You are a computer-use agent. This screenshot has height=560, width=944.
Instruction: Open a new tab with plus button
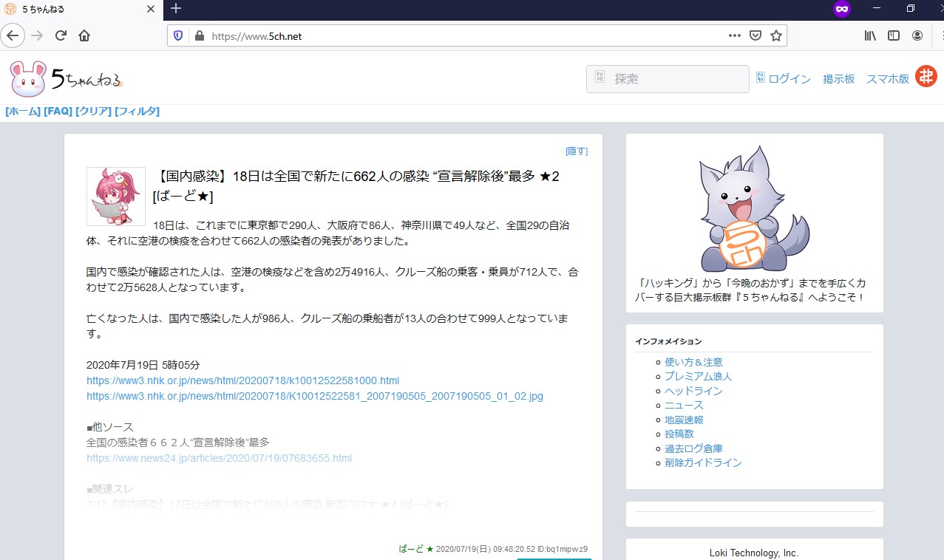pos(175,9)
